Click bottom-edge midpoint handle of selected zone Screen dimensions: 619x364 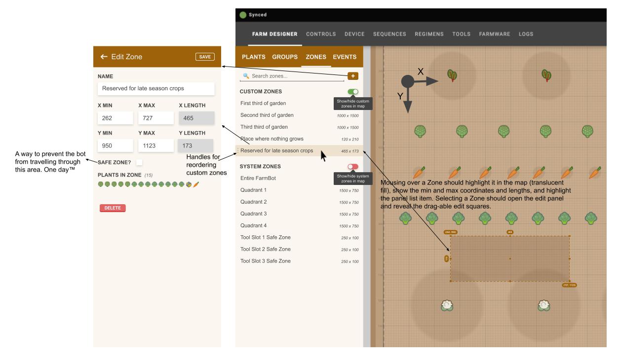click(x=510, y=281)
